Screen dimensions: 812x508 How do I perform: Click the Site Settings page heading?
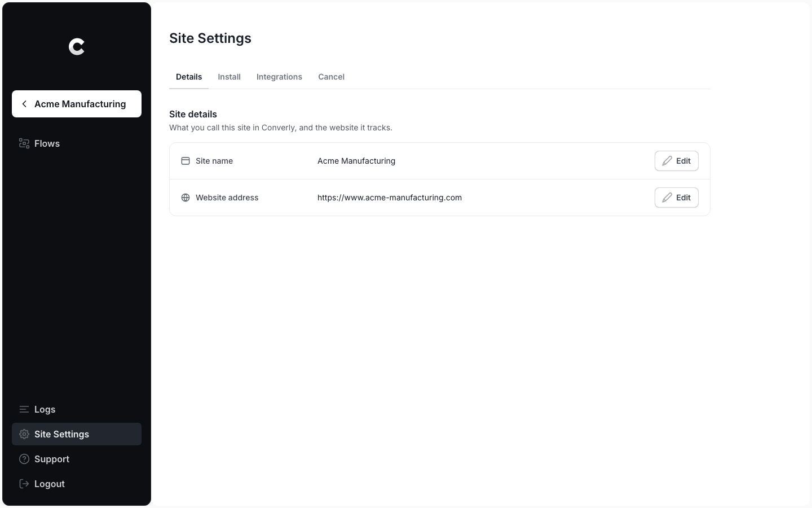tap(210, 38)
